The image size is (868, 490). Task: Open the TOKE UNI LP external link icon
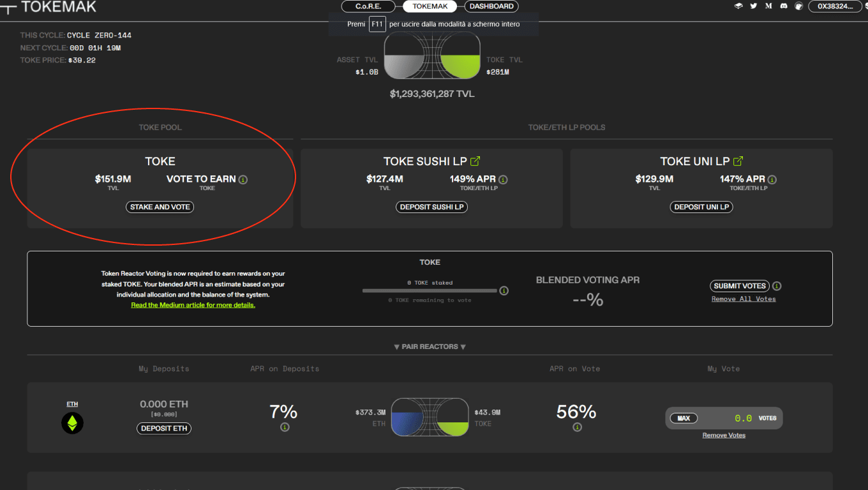738,161
